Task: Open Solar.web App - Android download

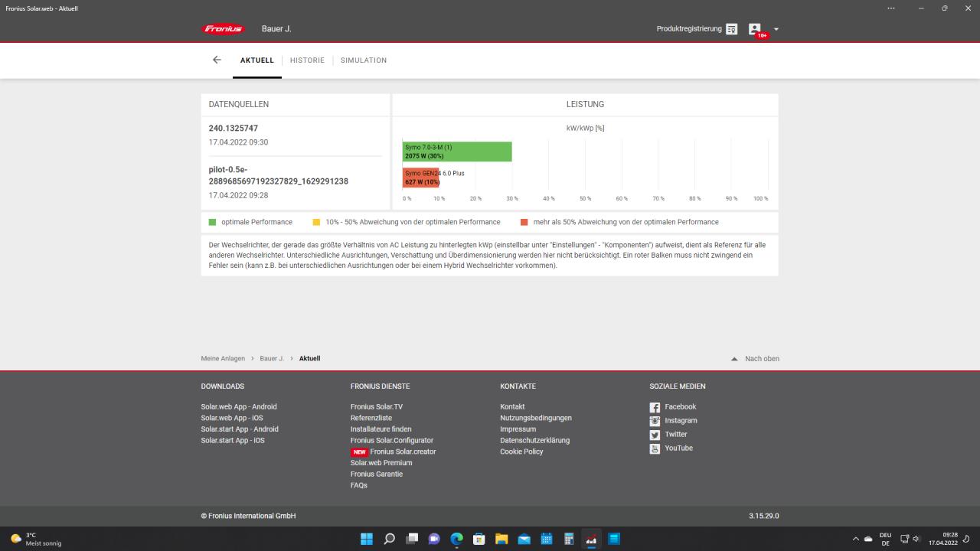Action: click(x=239, y=406)
